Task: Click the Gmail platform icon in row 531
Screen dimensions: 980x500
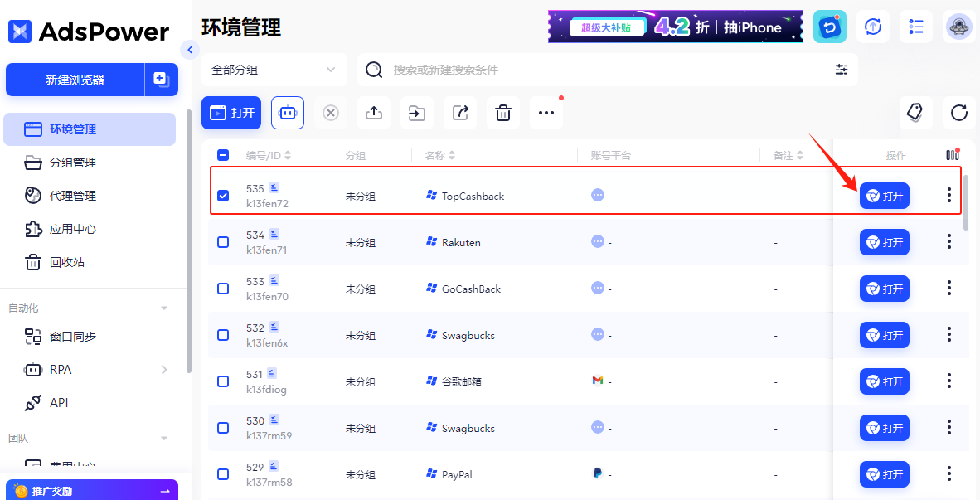Action: (598, 381)
